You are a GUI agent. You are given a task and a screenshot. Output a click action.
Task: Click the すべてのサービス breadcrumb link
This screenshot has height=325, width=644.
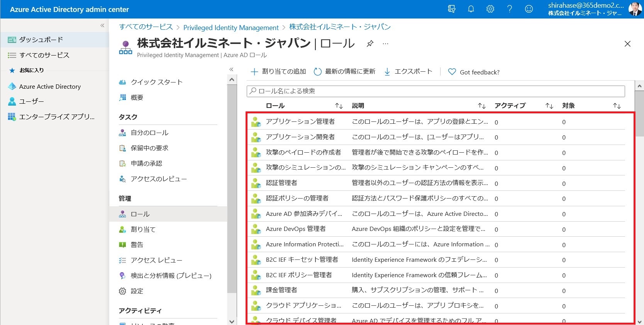pyautogui.click(x=146, y=27)
